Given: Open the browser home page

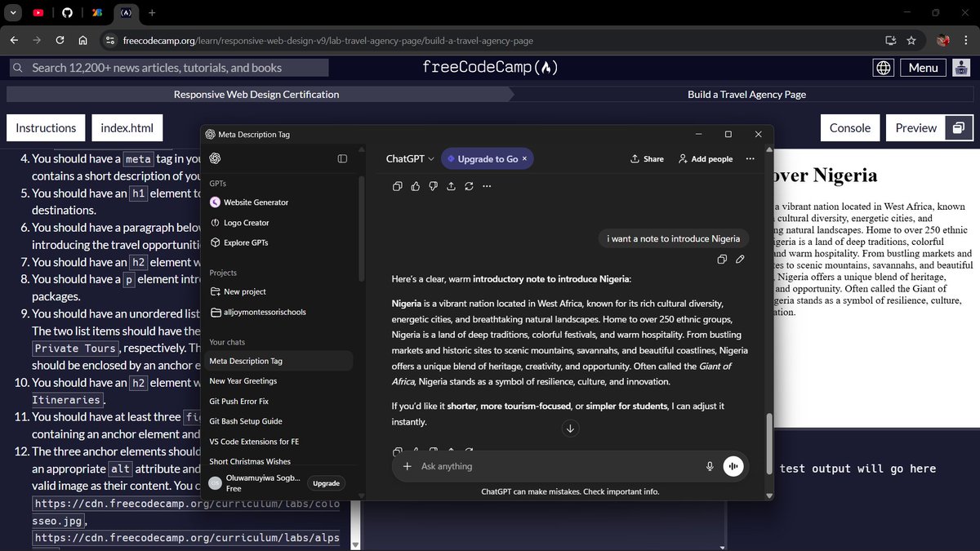Looking at the screenshot, I should (82, 40).
